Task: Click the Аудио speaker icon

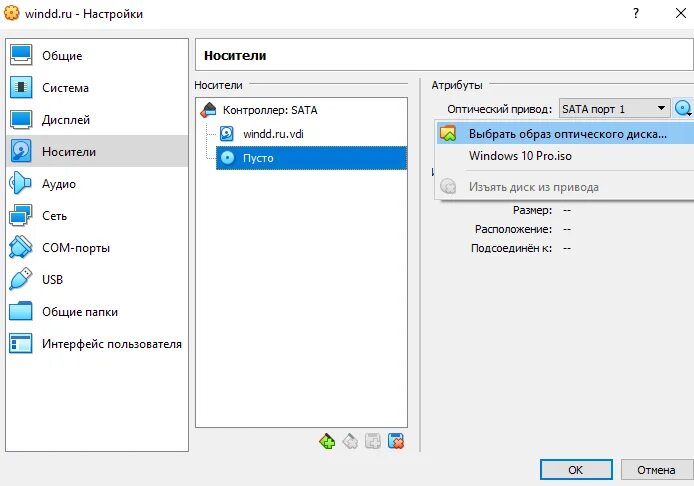Action: [x=20, y=183]
